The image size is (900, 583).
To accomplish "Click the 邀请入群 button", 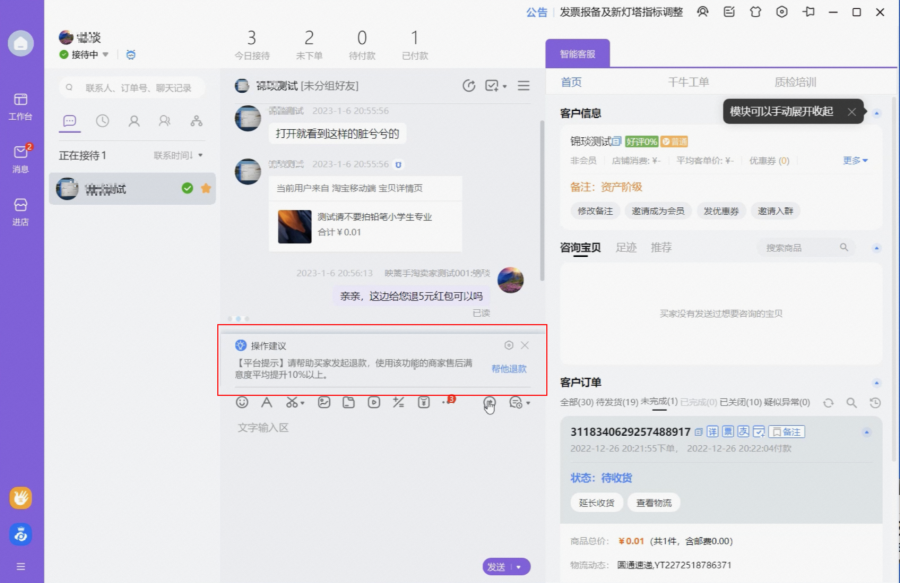I will point(775,211).
